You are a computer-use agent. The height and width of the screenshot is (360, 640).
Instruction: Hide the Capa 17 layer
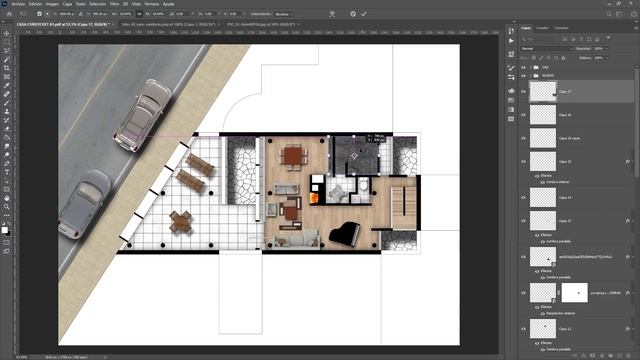tap(524, 91)
